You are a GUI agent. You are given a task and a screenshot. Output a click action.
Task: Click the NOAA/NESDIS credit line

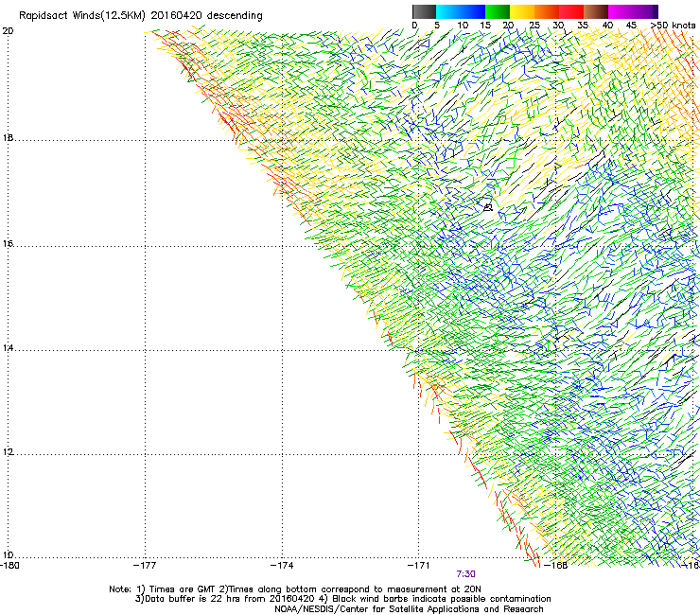409,609
